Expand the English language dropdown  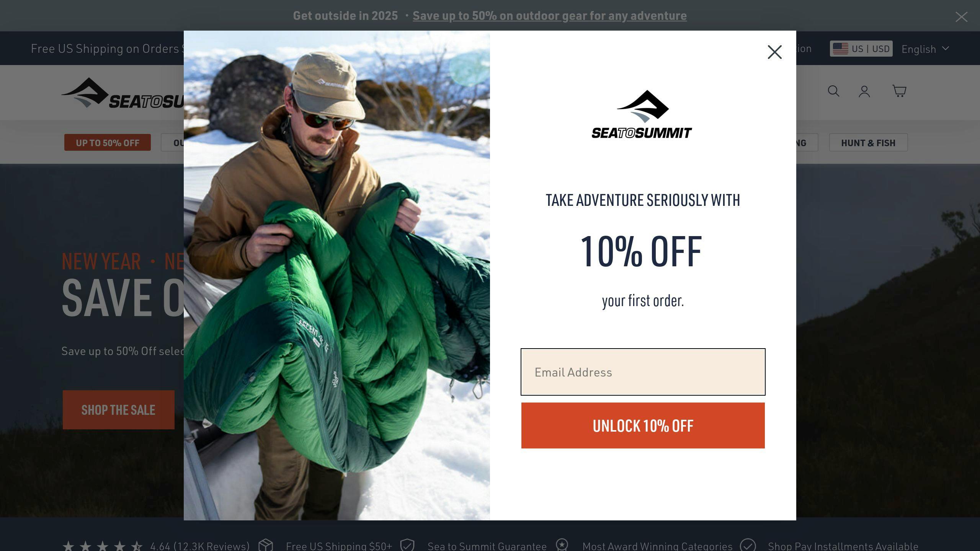tap(925, 49)
